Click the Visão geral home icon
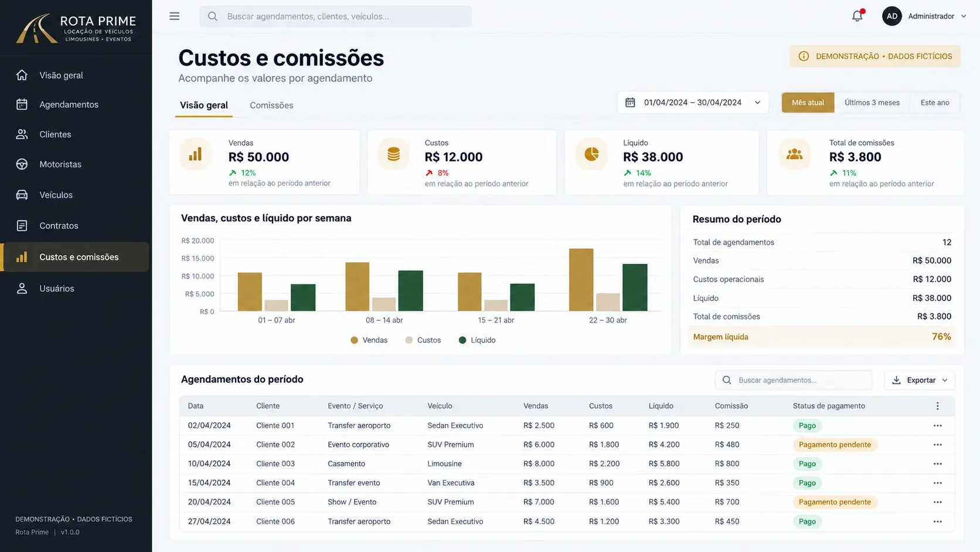This screenshot has height=552, width=980. click(x=22, y=75)
